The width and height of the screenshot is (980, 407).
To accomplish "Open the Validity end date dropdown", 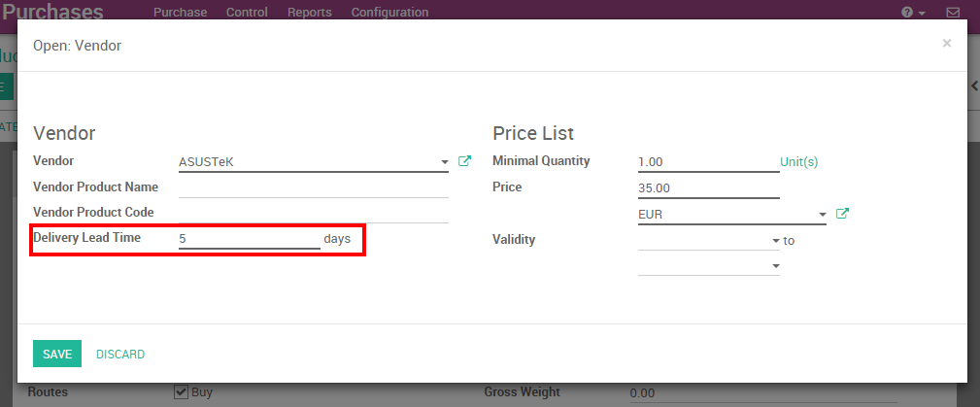I will point(775,265).
